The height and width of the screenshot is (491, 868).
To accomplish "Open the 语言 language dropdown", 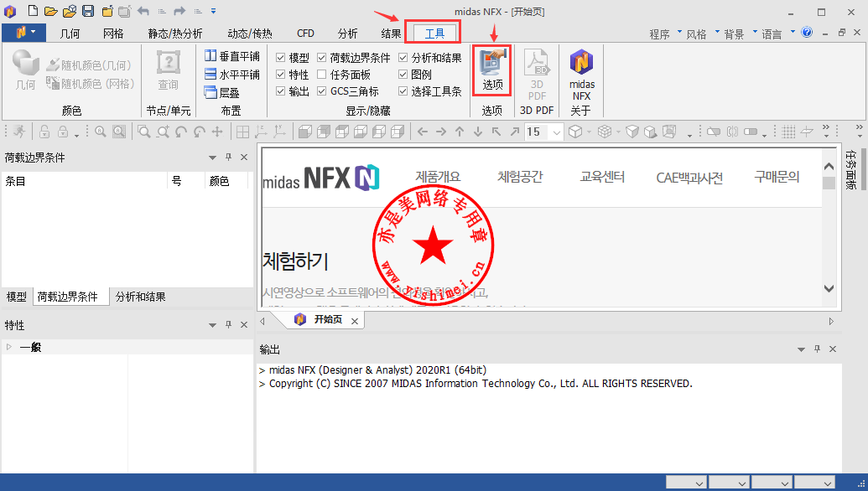I will (x=777, y=34).
